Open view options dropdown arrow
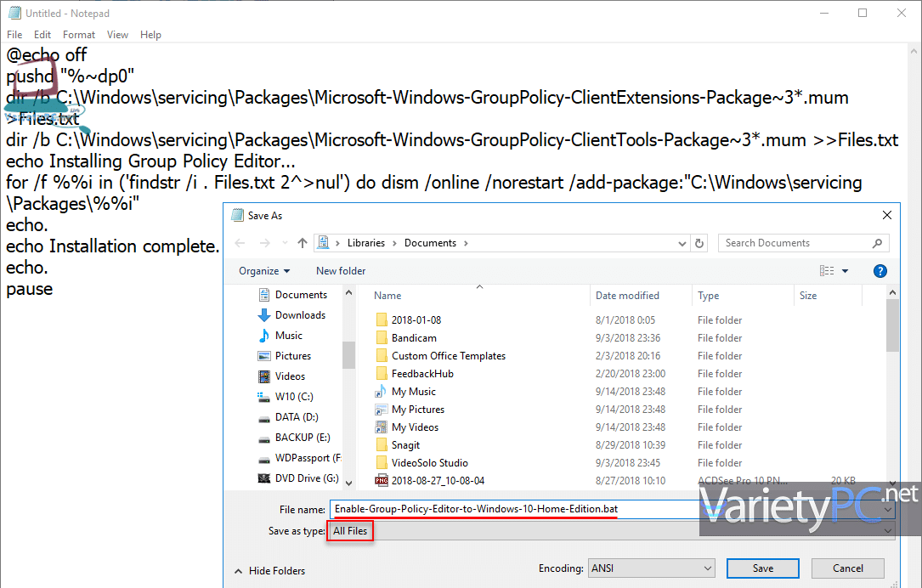922x588 pixels. tap(845, 271)
